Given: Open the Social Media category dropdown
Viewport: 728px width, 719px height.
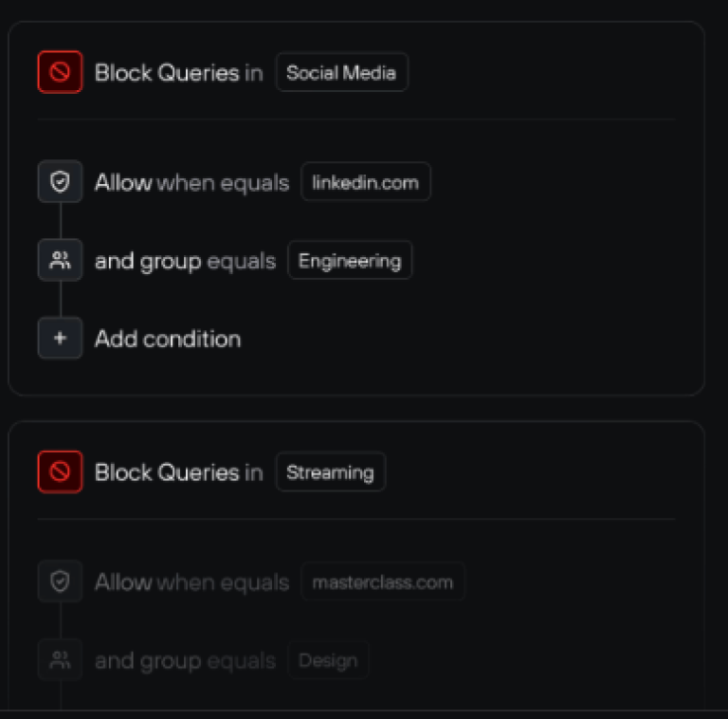Looking at the screenshot, I should pyautogui.click(x=341, y=72).
